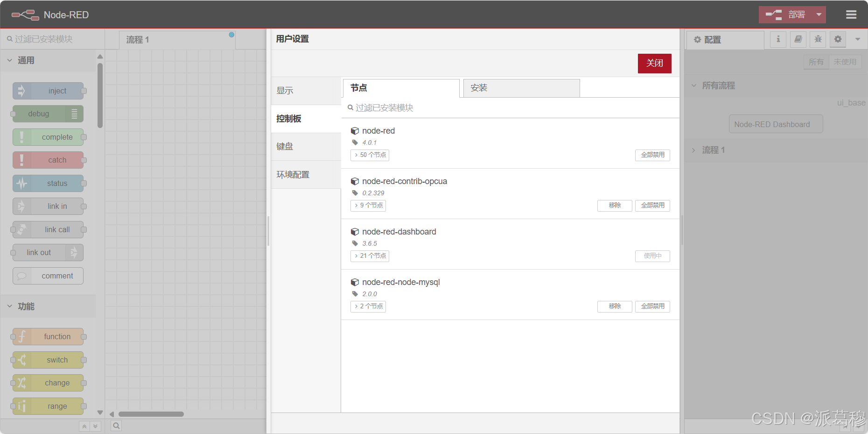This screenshot has height=434, width=868.
Task: Click the Node-RED logo icon
Action: coord(25,15)
